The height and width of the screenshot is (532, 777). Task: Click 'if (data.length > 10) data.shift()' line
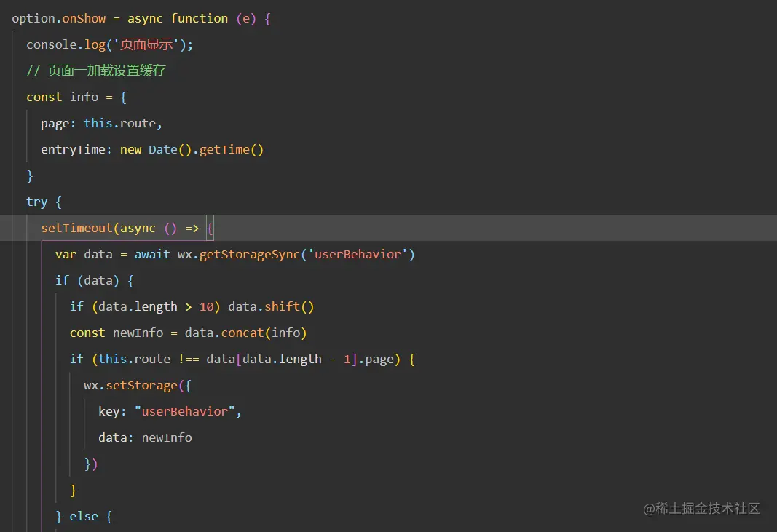click(x=192, y=307)
